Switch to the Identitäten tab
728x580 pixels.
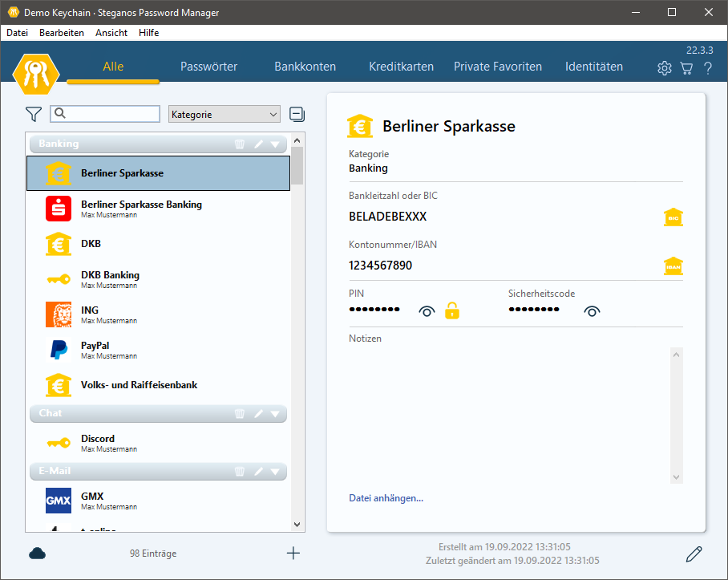(594, 67)
